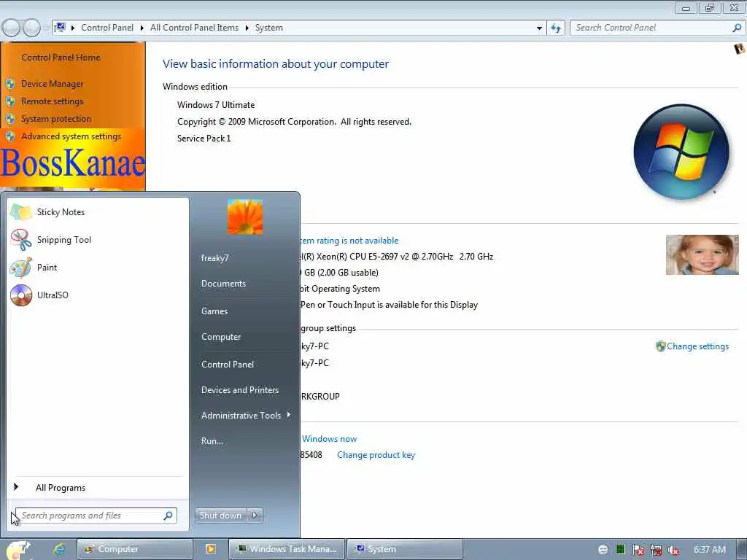
Task: Open Devices and Printers
Action: (239, 390)
